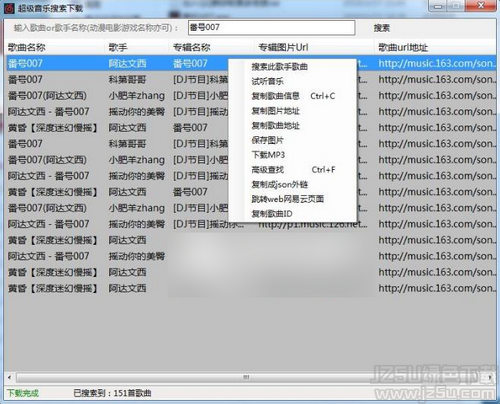The height and width of the screenshot is (404, 500).
Task: Choose 复制成json外链 menu entry
Action: coord(279,184)
